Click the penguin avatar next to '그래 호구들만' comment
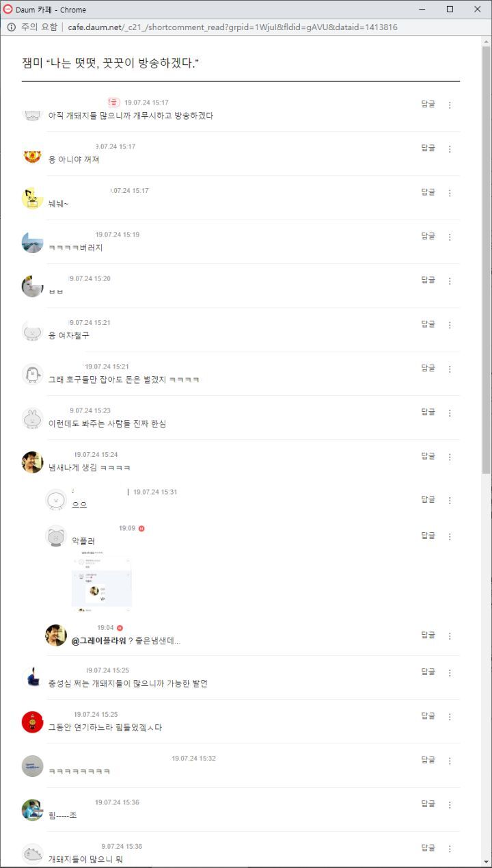 (x=32, y=374)
